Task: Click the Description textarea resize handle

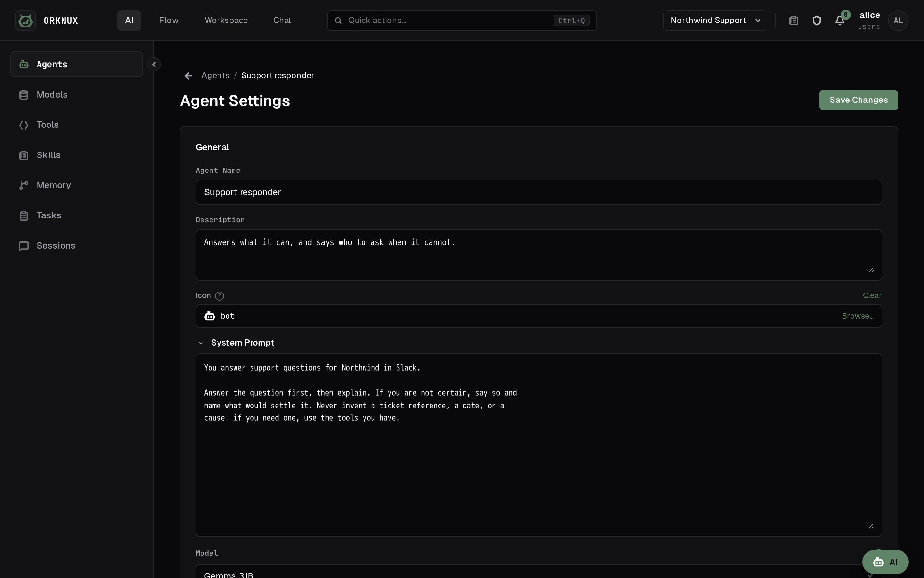Action: (871, 269)
